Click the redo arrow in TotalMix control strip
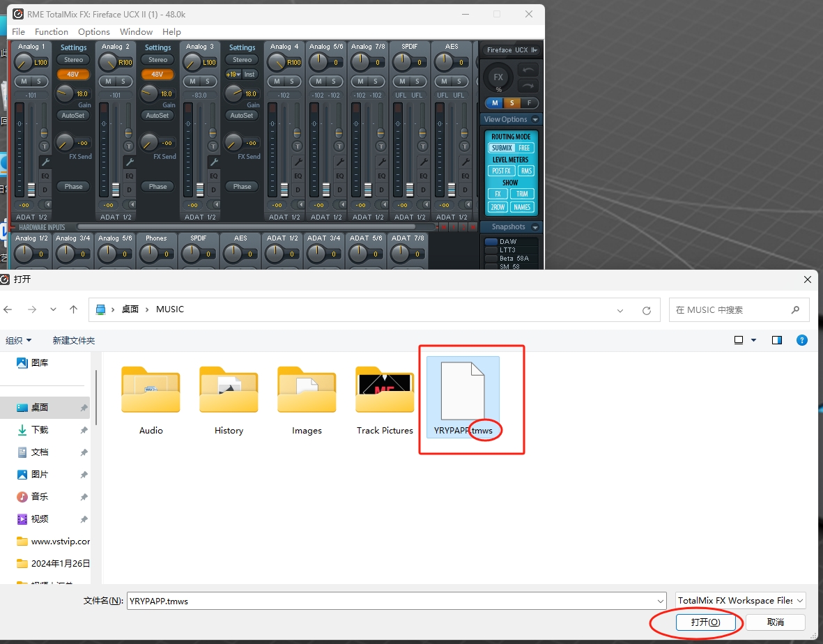This screenshot has width=823, height=644. tap(528, 86)
